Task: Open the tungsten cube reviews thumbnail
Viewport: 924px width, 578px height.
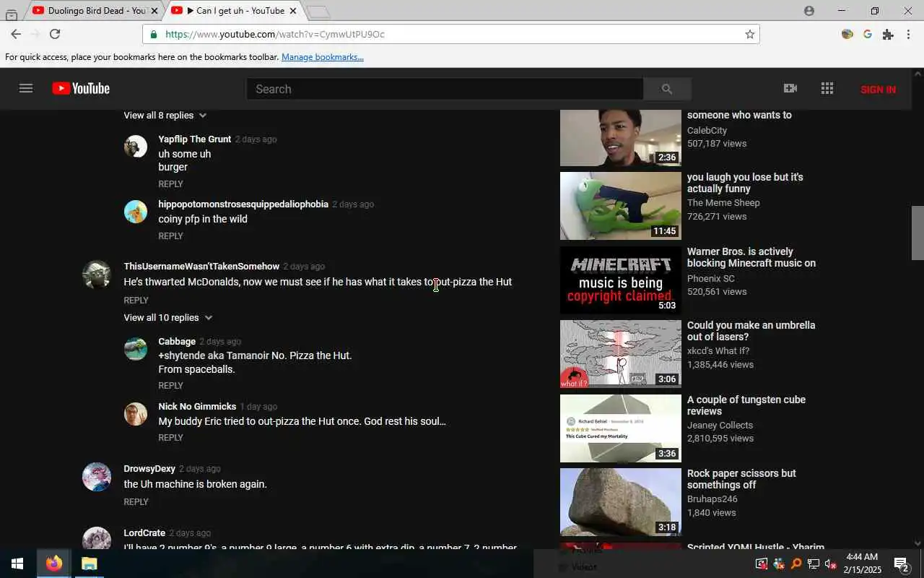Action: coord(621,428)
